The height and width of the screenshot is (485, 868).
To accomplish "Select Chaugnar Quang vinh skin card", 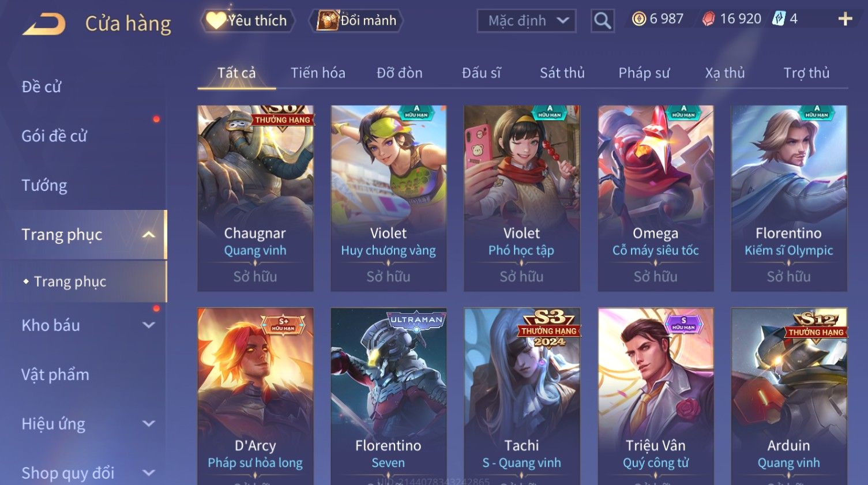I will pyautogui.click(x=255, y=198).
